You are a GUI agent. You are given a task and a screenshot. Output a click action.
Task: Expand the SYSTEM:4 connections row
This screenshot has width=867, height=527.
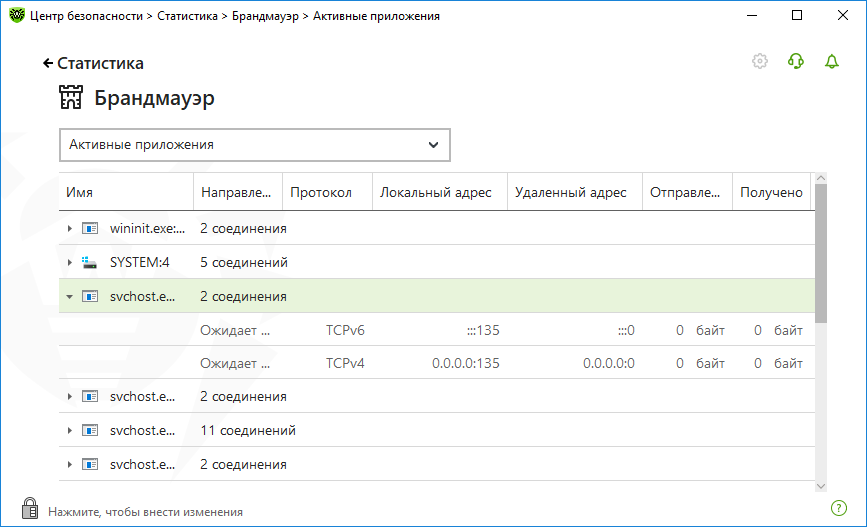tap(70, 262)
